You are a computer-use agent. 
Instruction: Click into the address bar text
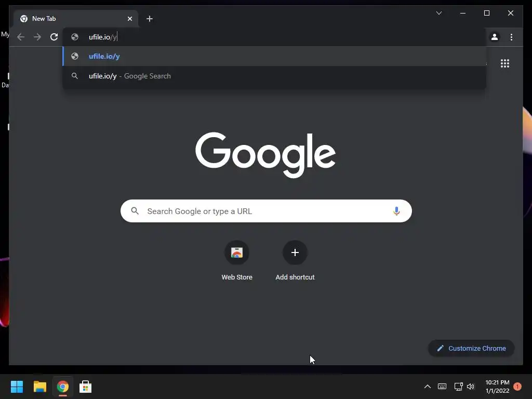pyautogui.click(x=103, y=37)
